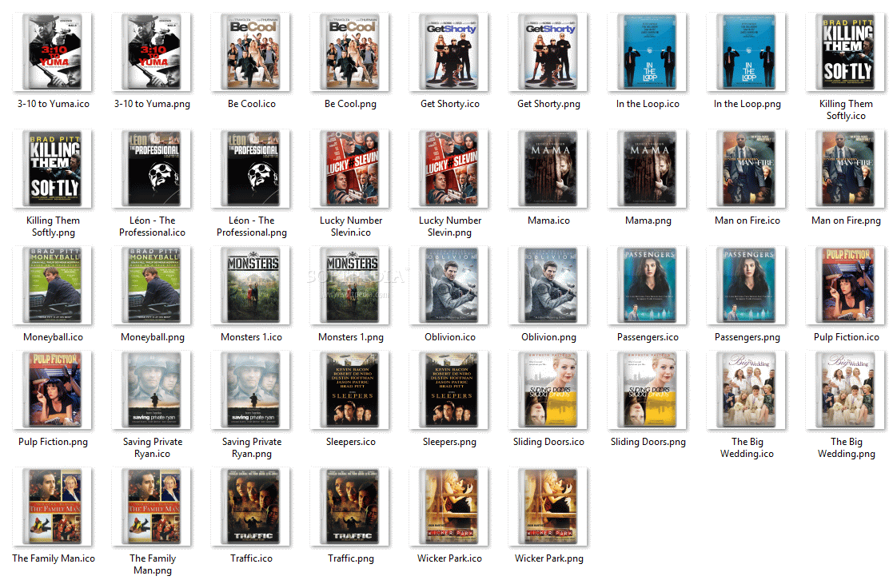Click Léon - The Professional.ico icon
The height and width of the screenshot is (588, 893).
tap(152, 169)
